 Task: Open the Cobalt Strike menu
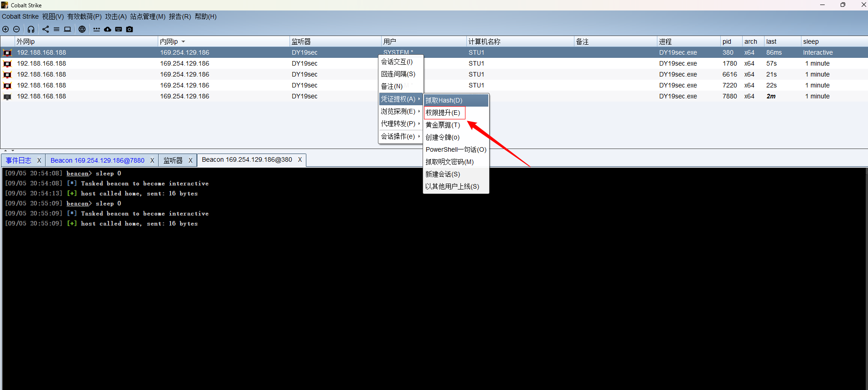point(20,16)
